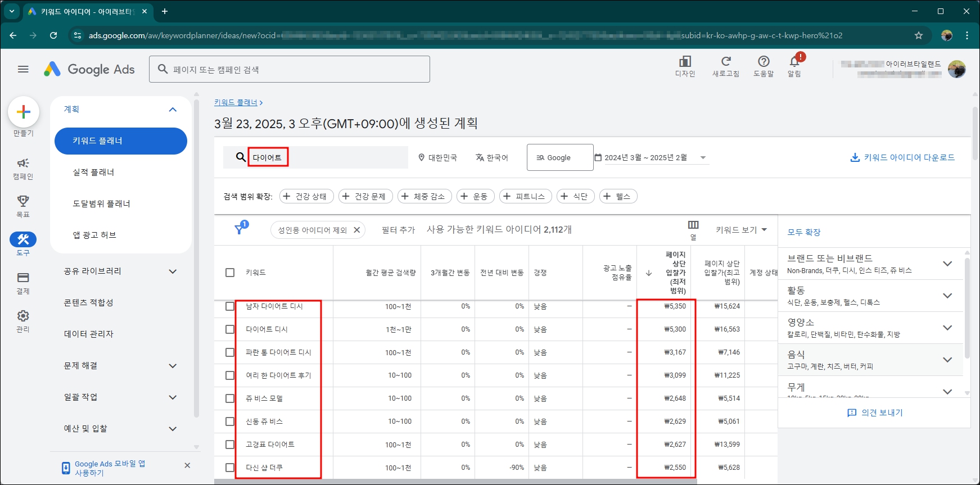This screenshot has height=485, width=980.
Task: Click 필터 추가
Action: (x=398, y=230)
